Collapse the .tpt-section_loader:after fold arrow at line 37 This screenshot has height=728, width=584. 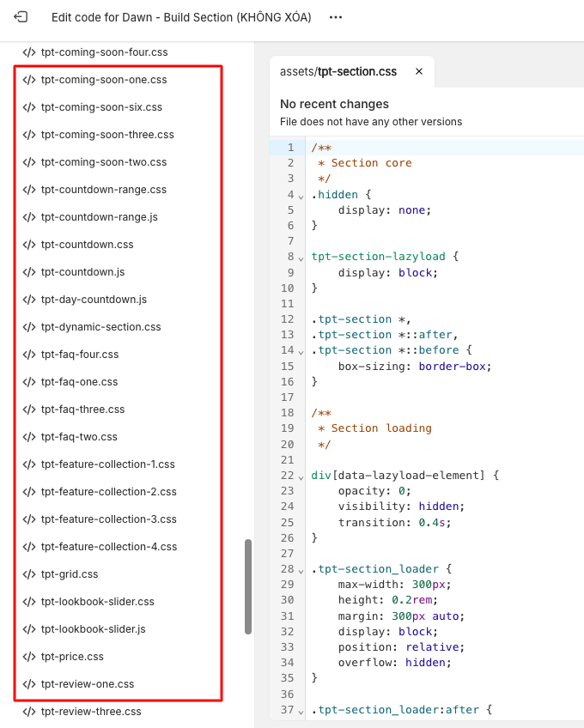tap(301, 712)
